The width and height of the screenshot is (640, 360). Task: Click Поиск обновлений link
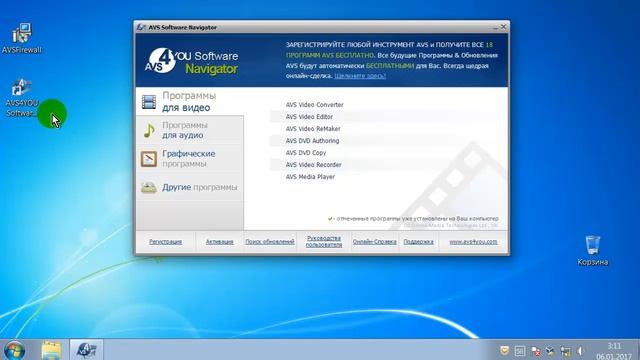[x=270, y=242]
